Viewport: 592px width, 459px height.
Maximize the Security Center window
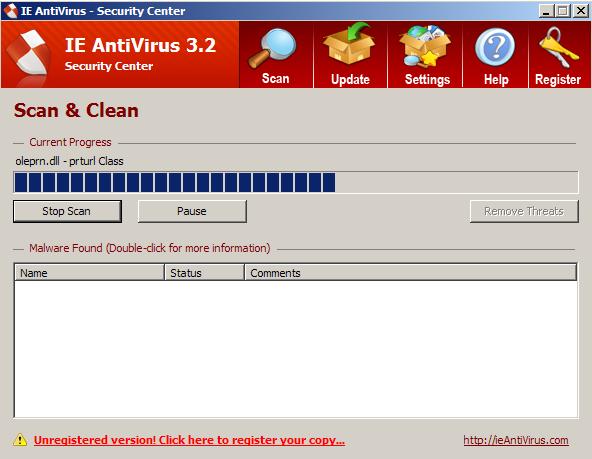coord(563,11)
